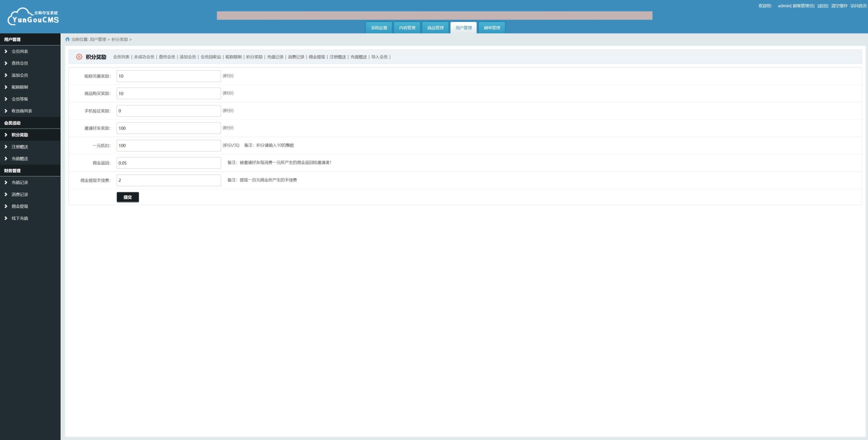Switch to the 商品管理 tab
This screenshot has width=868, height=440.
click(x=435, y=28)
